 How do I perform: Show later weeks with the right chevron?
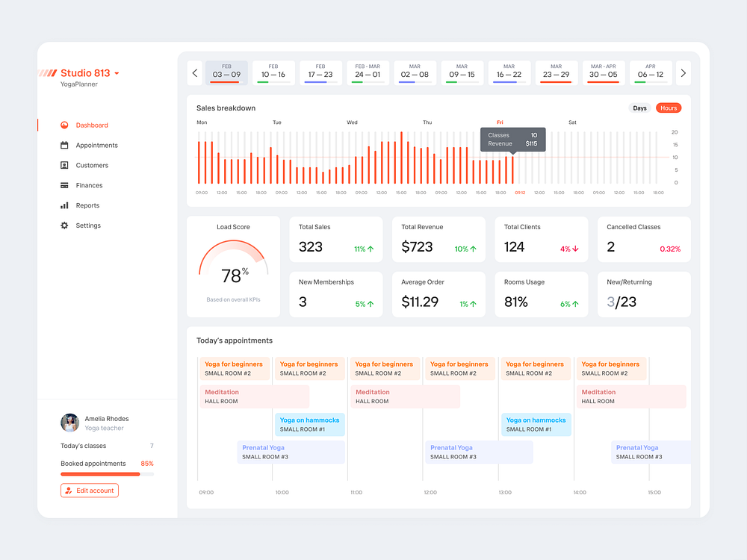coord(683,72)
